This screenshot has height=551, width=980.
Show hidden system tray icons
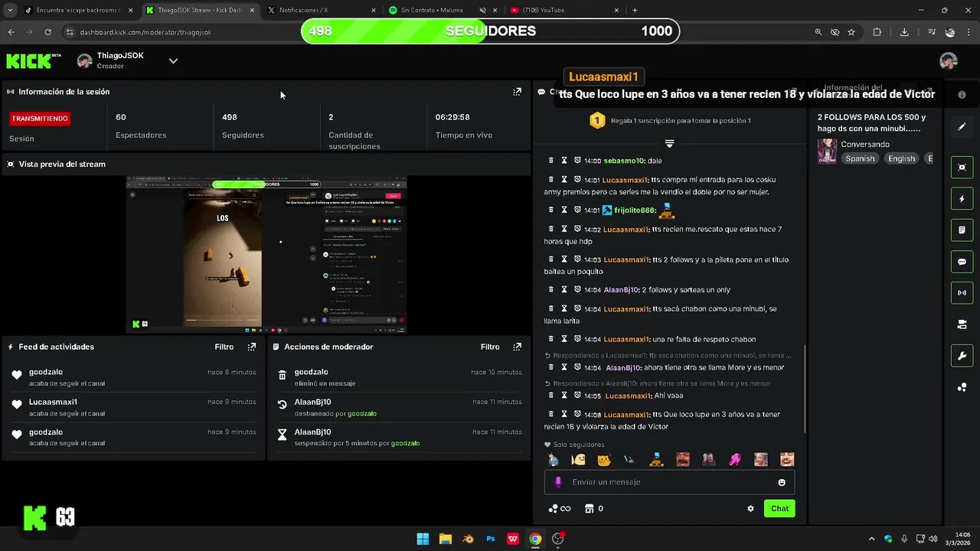872,539
